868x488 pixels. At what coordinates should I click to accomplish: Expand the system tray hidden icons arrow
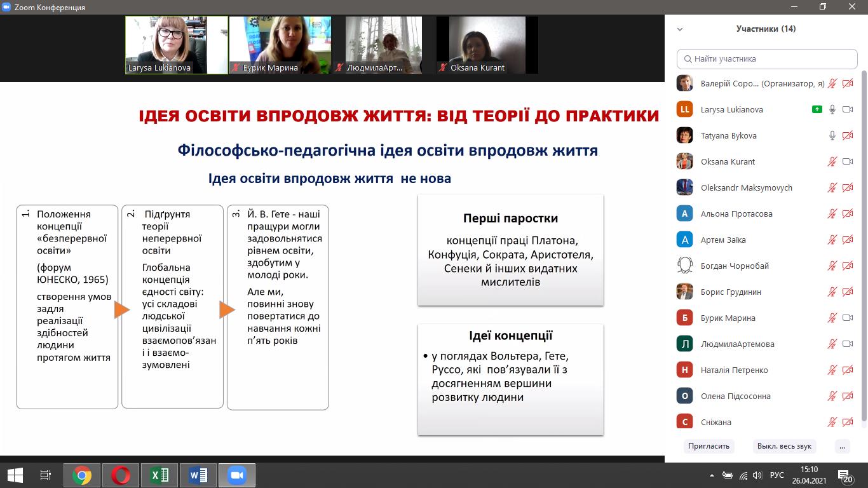pos(712,475)
